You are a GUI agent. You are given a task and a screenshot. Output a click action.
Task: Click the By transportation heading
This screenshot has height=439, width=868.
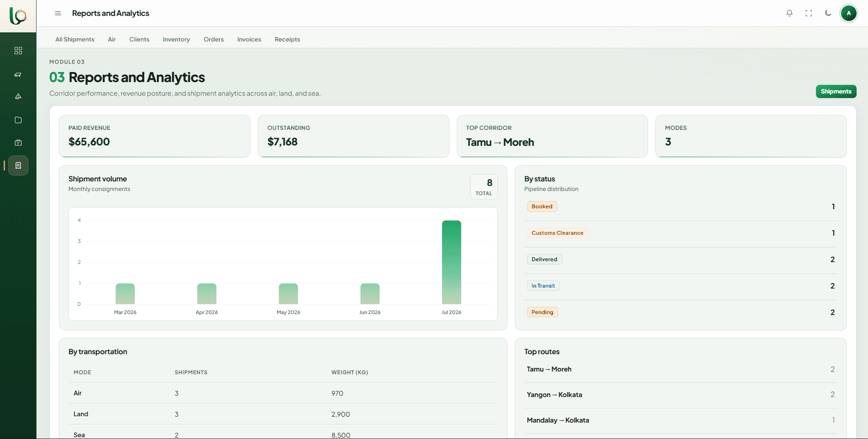[98, 352]
